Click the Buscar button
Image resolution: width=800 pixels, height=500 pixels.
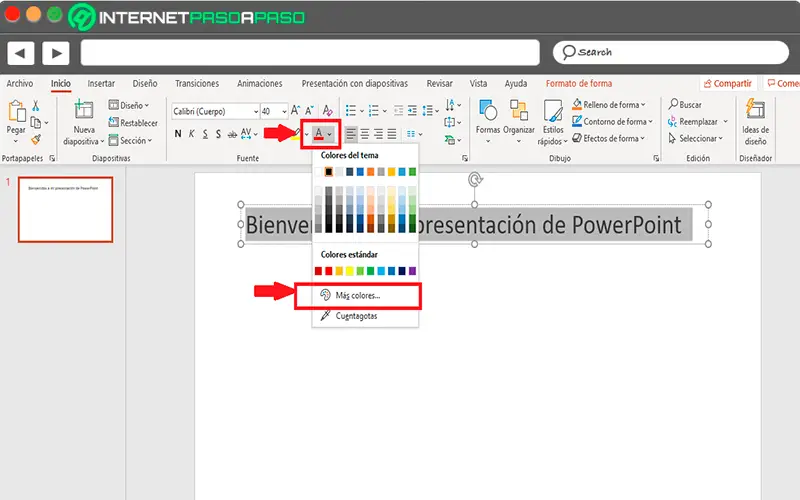tap(685, 105)
